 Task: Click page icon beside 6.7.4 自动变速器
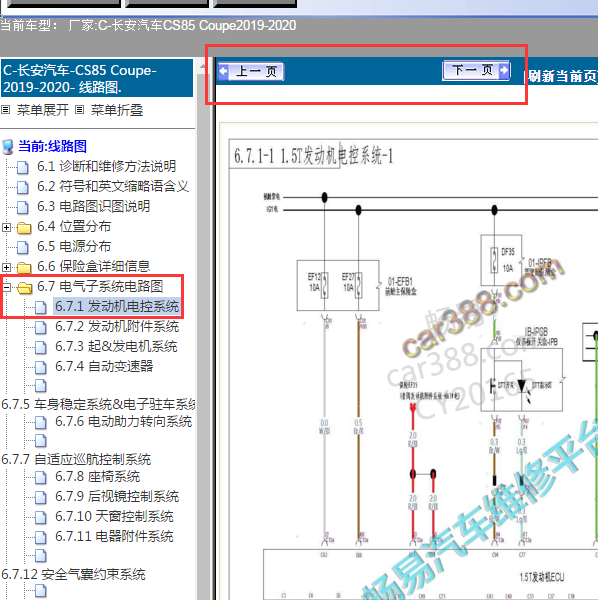pyautogui.click(x=41, y=367)
